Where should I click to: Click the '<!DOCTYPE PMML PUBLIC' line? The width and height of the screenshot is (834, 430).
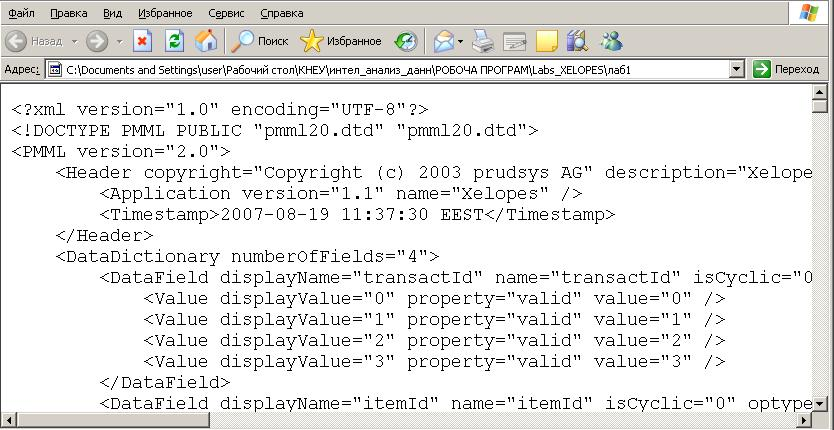[275, 131]
